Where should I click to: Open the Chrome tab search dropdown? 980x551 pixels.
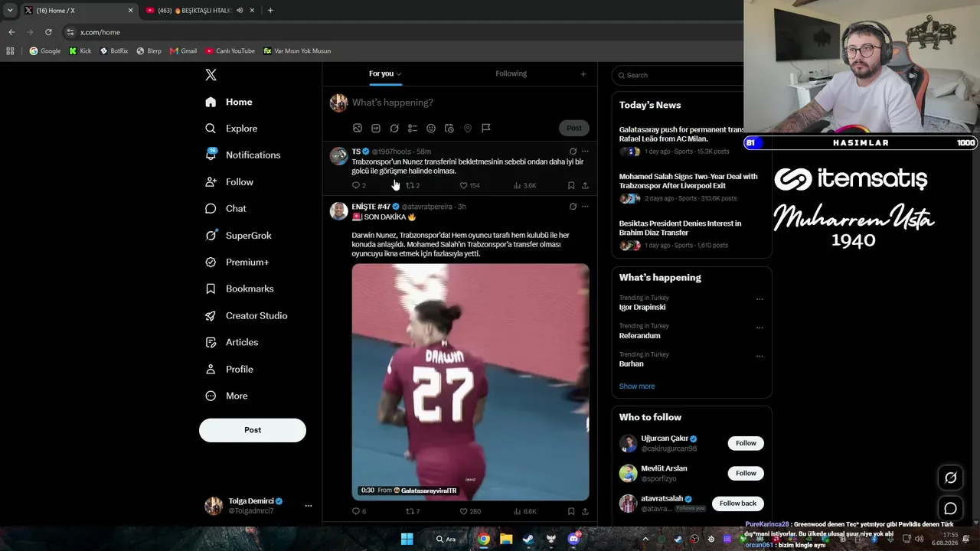tap(10, 11)
